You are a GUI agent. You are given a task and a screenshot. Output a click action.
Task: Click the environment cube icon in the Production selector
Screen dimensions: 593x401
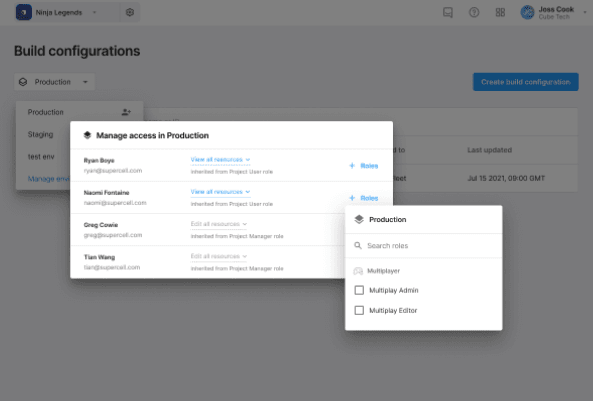click(23, 82)
